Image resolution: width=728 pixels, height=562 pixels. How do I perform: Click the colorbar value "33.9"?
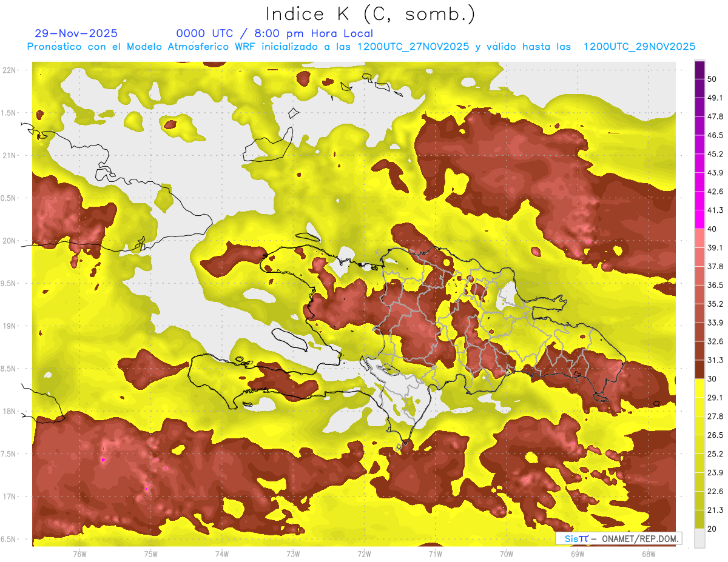coord(715,323)
